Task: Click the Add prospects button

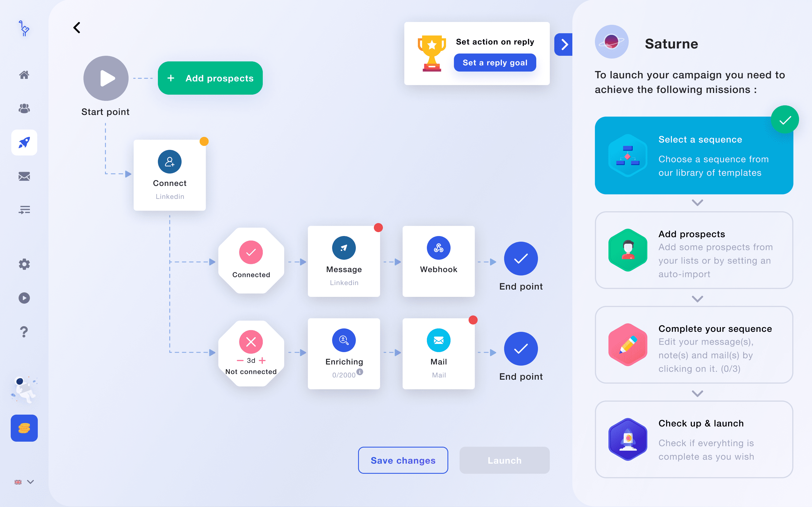Action: (209, 78)
